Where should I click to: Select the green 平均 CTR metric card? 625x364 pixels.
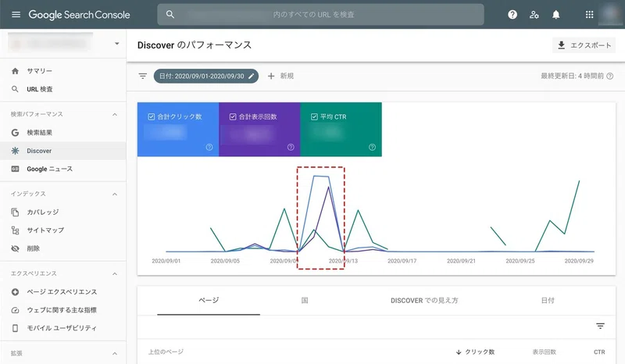pos(341,129)
